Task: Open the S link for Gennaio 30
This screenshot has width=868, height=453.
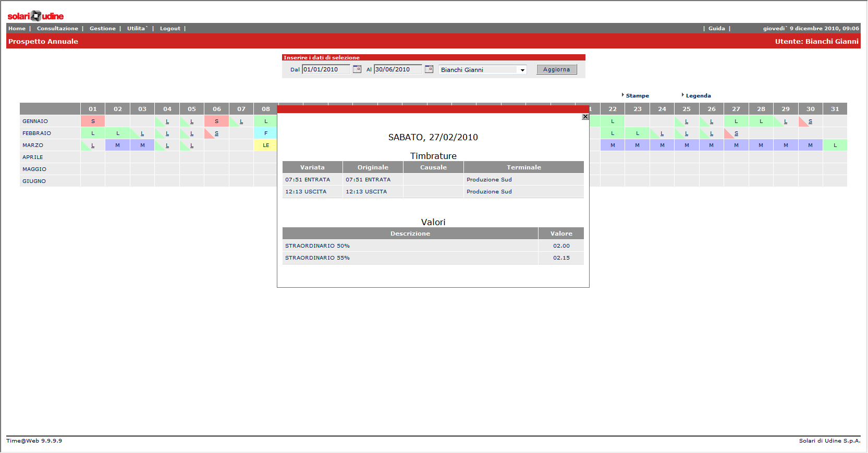Action: (x=810, y=121)
